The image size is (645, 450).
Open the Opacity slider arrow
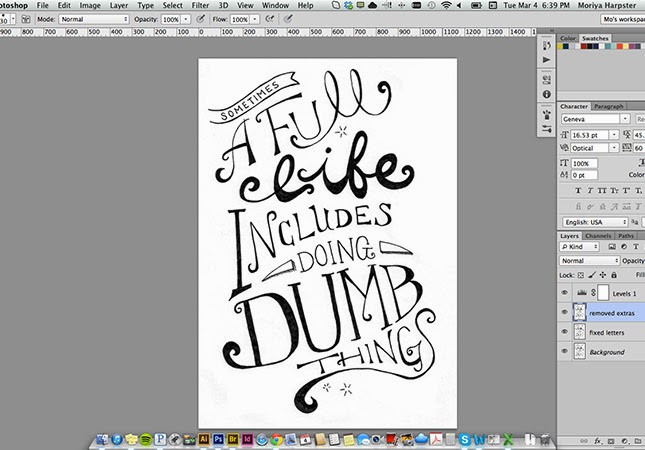tap(186, 19)
